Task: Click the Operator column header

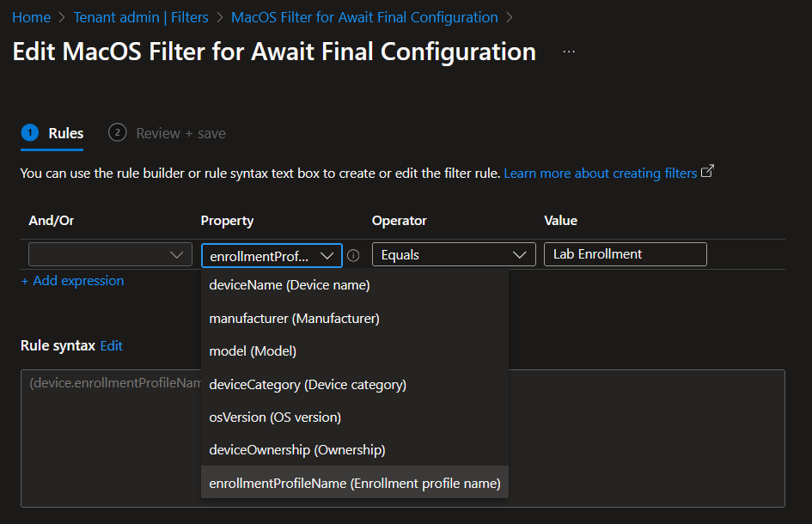Action: coord(400,221)
